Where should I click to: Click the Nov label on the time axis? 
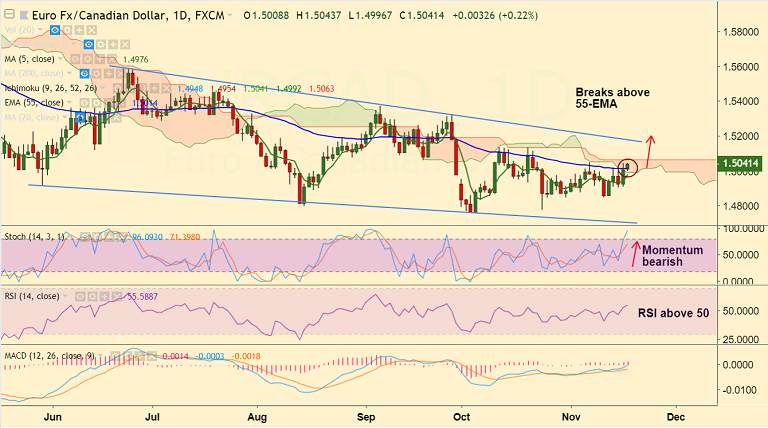pos(571,417)
